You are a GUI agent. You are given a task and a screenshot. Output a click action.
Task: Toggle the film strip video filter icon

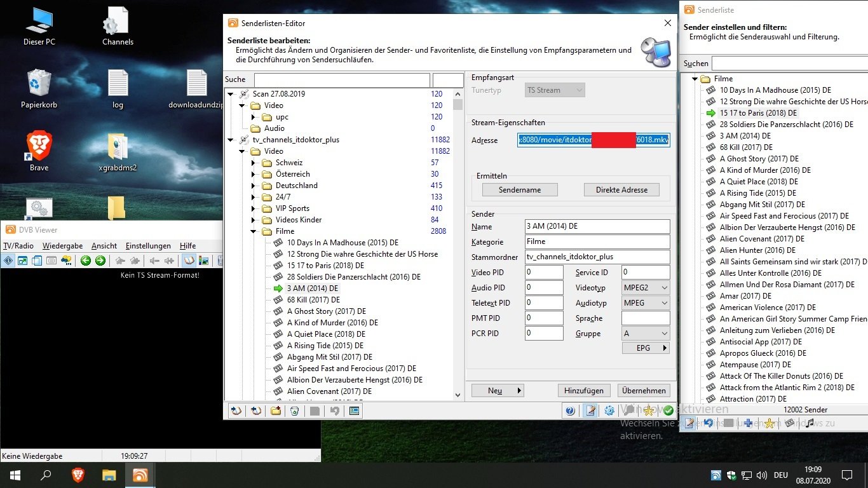tap(790, 423)
